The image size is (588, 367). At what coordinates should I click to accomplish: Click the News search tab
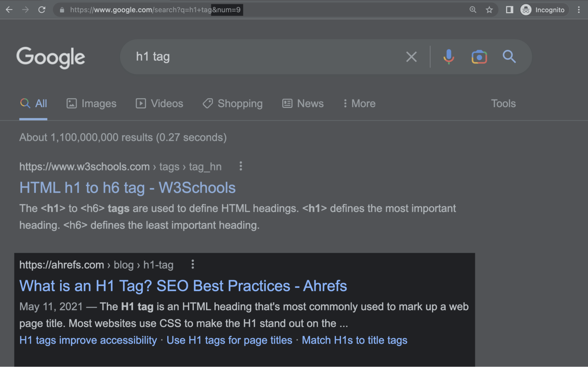click(x=310, y=103)
